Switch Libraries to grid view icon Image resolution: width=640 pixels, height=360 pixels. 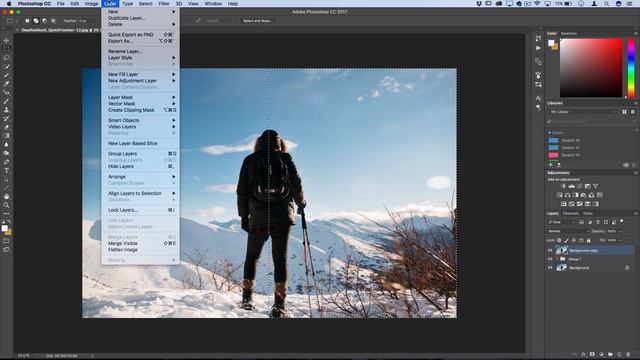[x=624, y=112]
